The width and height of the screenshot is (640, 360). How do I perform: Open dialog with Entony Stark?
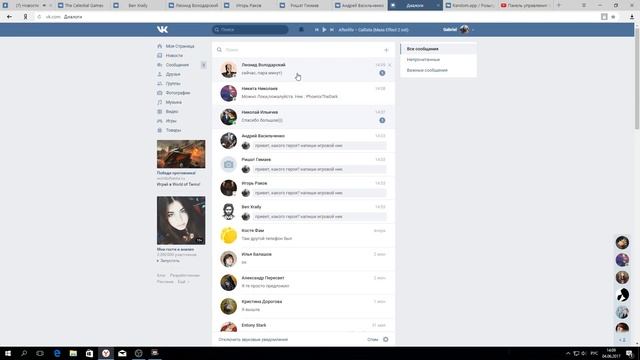303,325
